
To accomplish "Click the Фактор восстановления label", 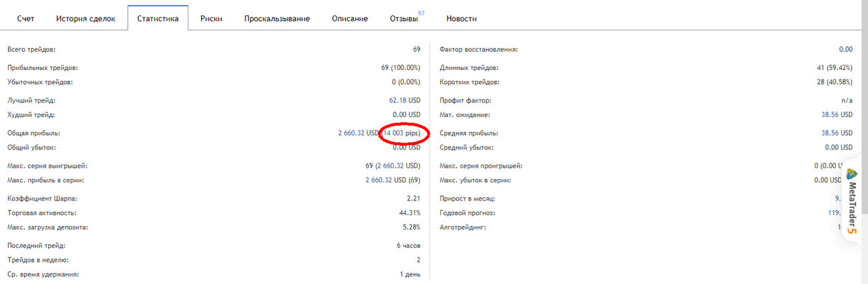I will click(x=478, y=50).
